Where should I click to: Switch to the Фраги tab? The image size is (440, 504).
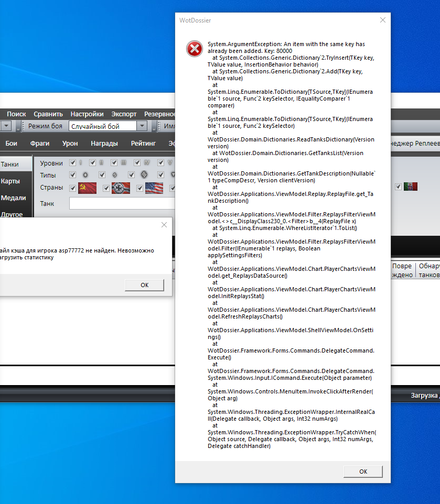pos(40,144)
